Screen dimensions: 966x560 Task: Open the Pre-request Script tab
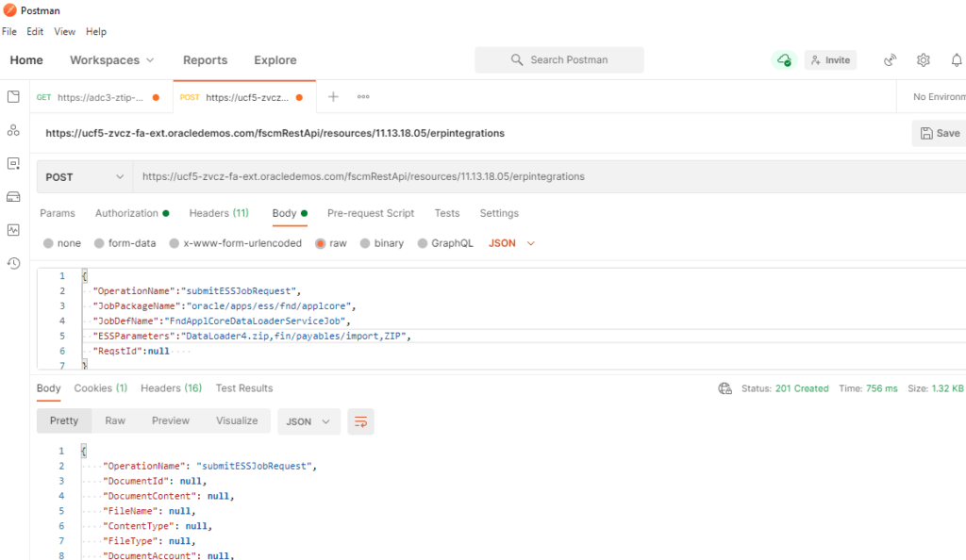371,213
